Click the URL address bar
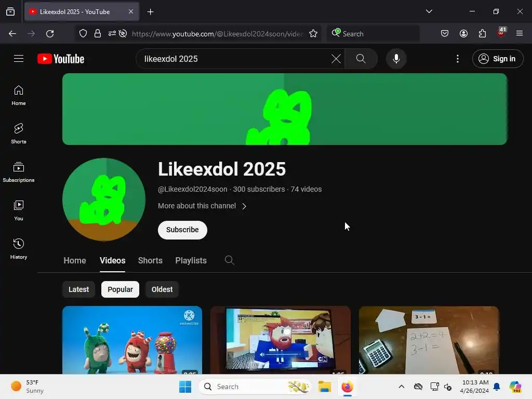This screenshot has height=399, width=532. point(217,34)
